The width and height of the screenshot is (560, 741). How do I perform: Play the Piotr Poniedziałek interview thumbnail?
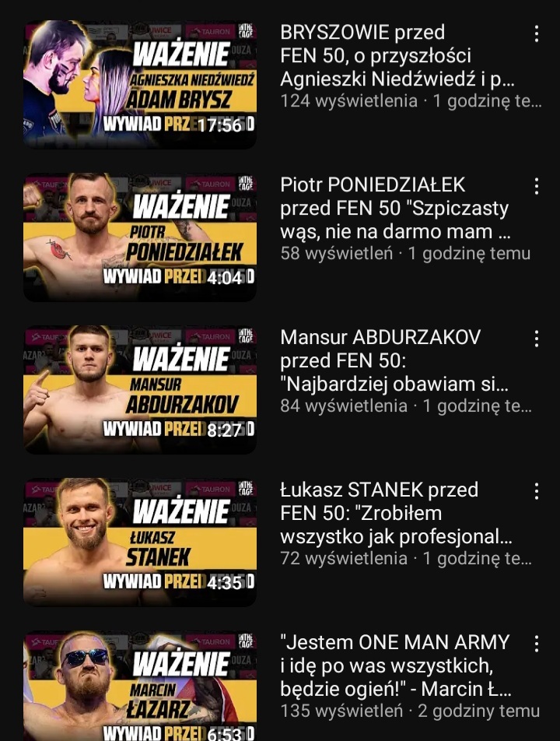point(140,237)
